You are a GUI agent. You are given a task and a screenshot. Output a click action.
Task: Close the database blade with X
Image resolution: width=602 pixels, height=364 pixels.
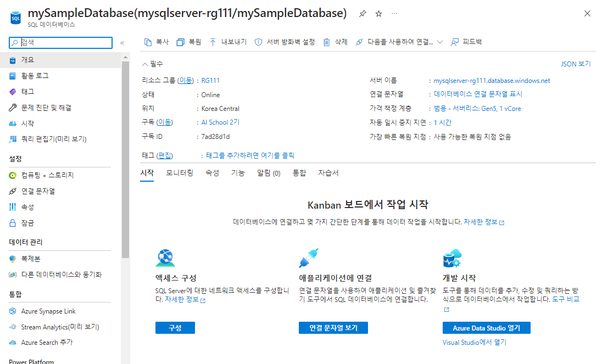(587, 14)
